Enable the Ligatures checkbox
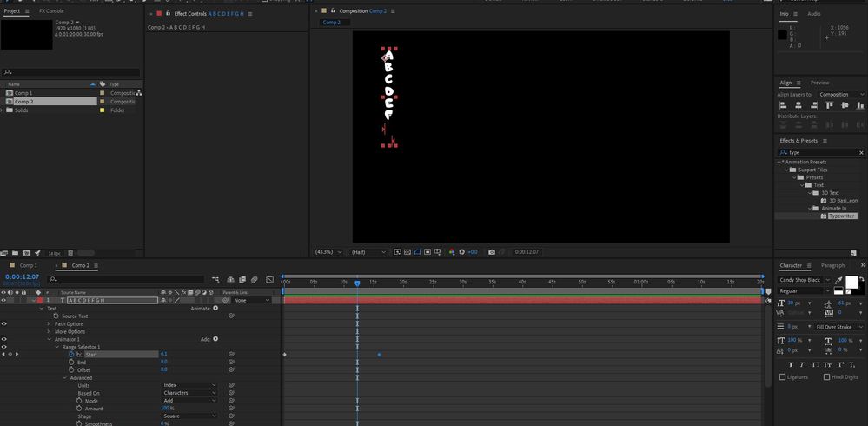This screenshot has width=868, height=426. coord(782,376)
